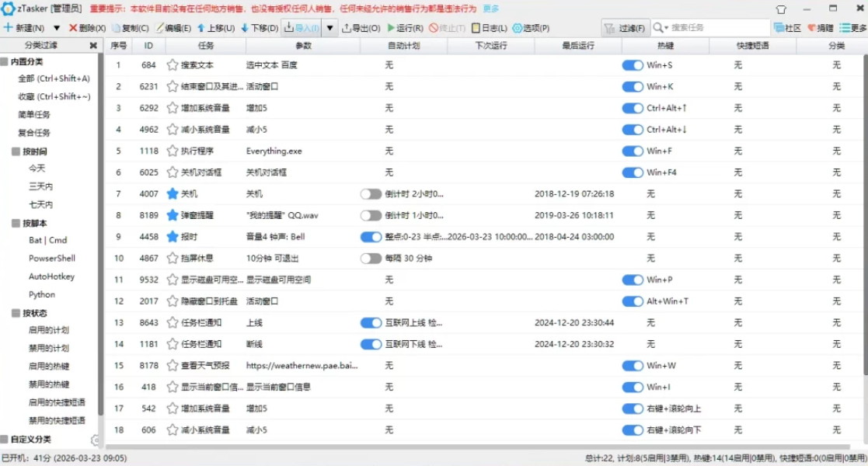Viewport: 868px width, 466px height.
Task: Disable the Win+W hotkey toggle
Action: [633, 366]
